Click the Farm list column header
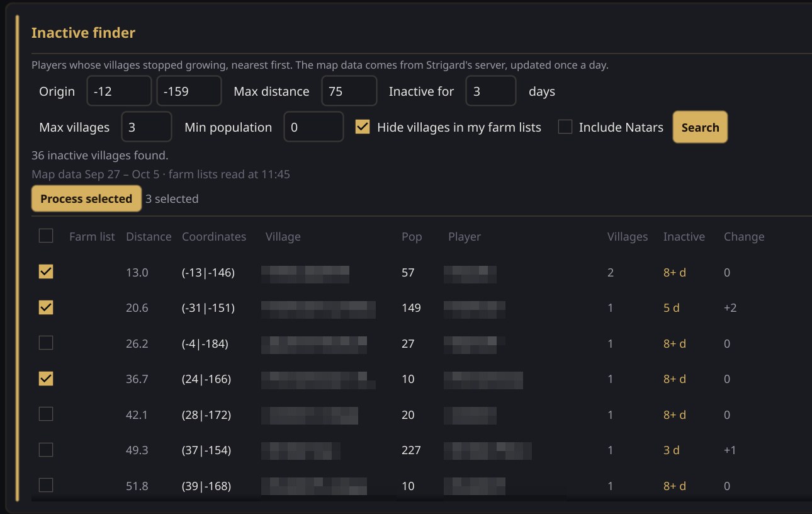The height and width of the screenshot is (514, 812). [x=92, y=237]
